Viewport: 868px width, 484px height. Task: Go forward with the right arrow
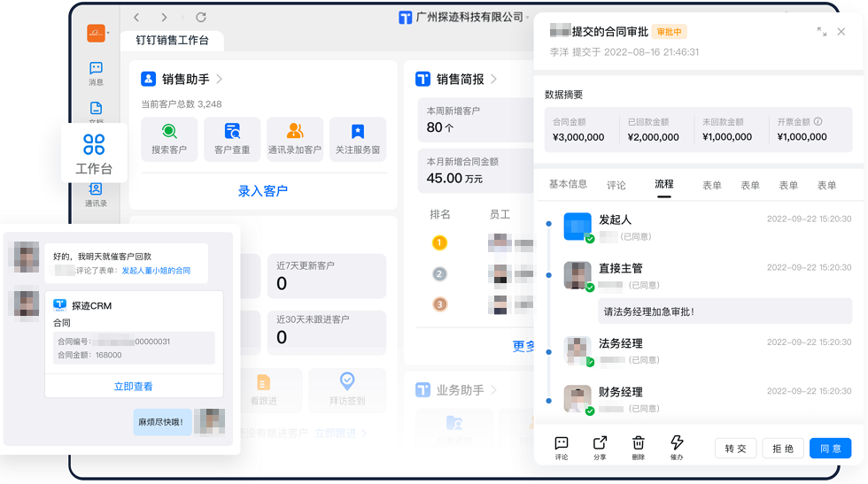tap(164, 18)
